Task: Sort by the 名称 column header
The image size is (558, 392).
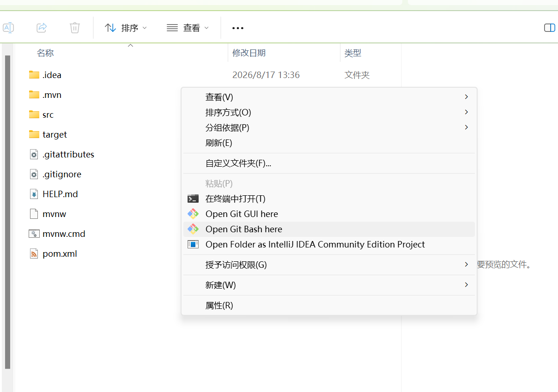Action: [45, 53]
